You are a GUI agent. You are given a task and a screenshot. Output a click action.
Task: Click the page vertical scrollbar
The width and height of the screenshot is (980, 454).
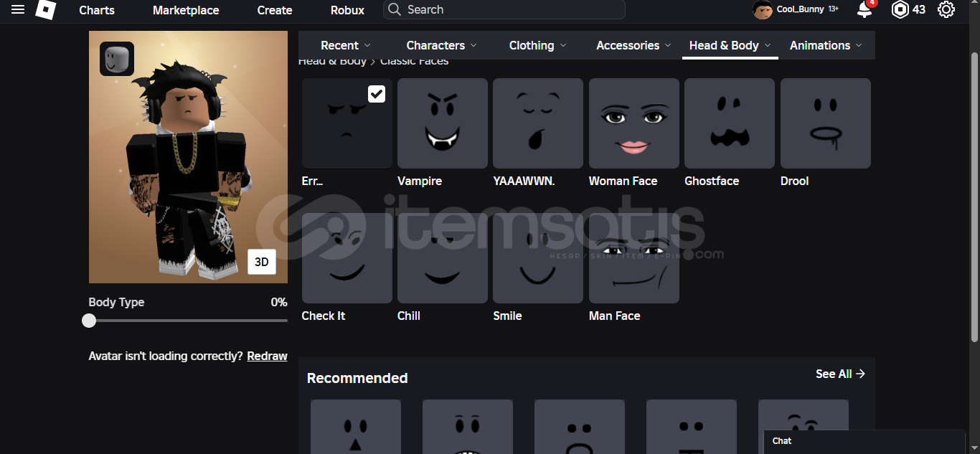click(974, 197)
